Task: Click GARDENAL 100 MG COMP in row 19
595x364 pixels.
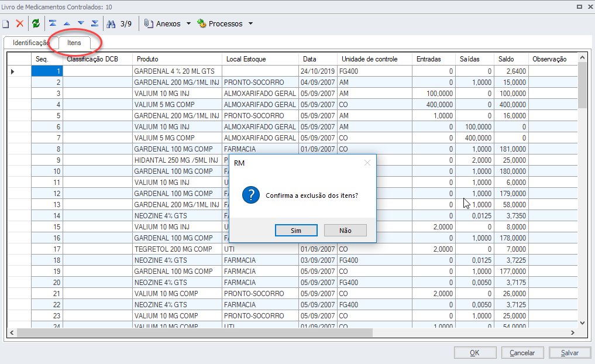Action: coord(177,271)
